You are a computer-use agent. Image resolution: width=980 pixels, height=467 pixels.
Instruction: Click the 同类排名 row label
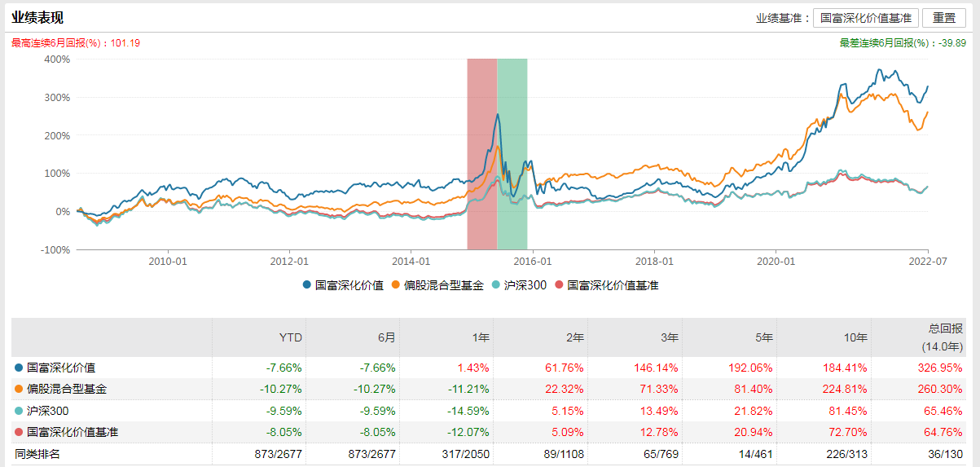(x=37, y=453)
